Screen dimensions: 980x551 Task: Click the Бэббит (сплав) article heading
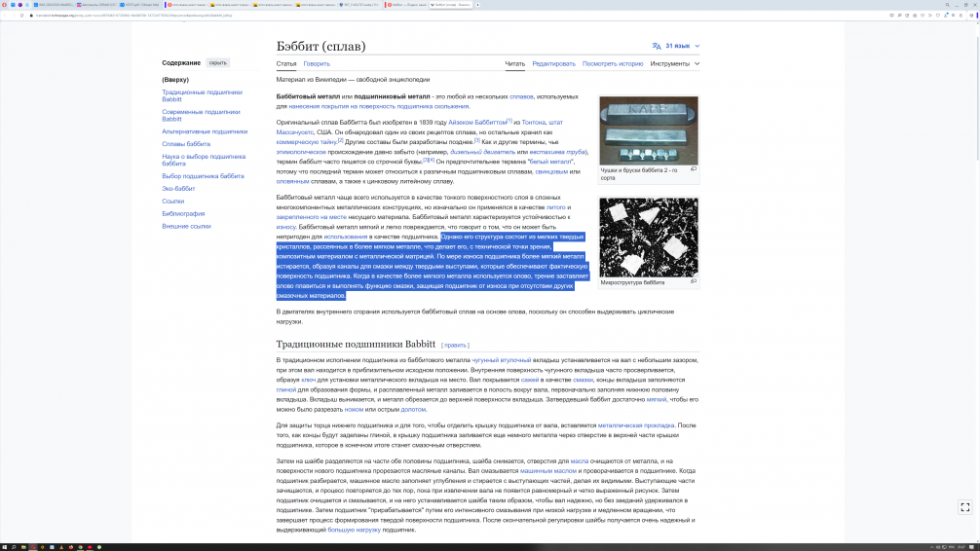pyautogui.click(x=320, y=46)
